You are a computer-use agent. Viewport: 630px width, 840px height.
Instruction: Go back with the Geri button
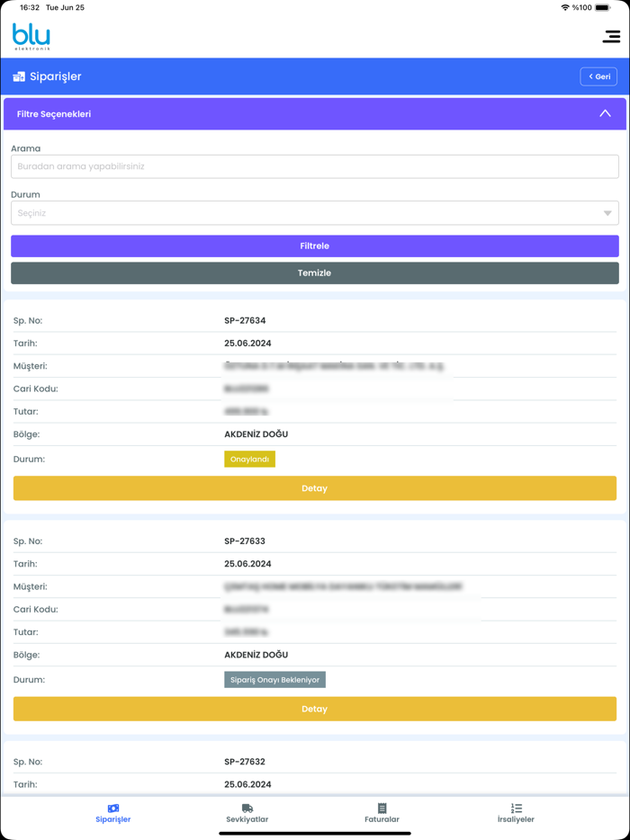pyautogui.click(x=598, y=76)
